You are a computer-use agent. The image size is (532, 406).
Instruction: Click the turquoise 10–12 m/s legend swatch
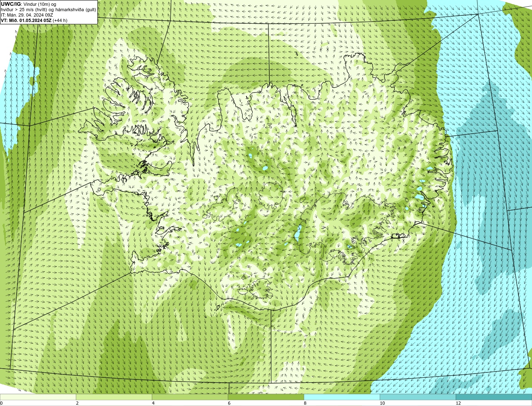pos(418,397)
